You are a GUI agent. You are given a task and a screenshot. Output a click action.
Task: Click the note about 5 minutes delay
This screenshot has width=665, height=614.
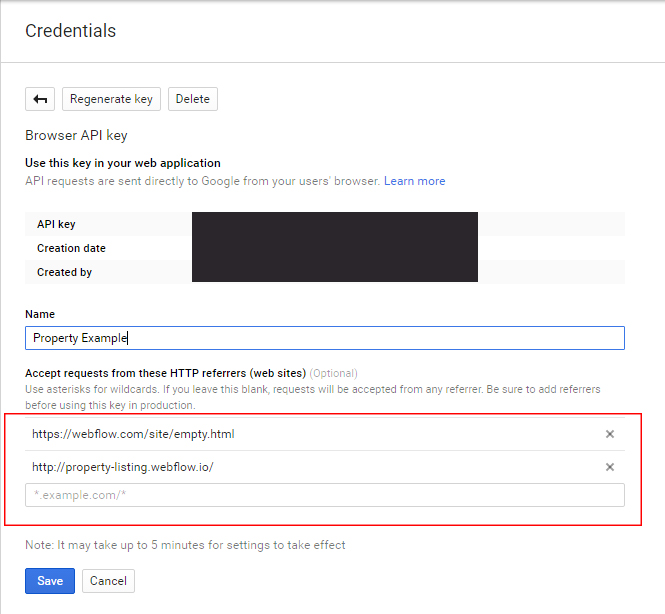[185, 545]
